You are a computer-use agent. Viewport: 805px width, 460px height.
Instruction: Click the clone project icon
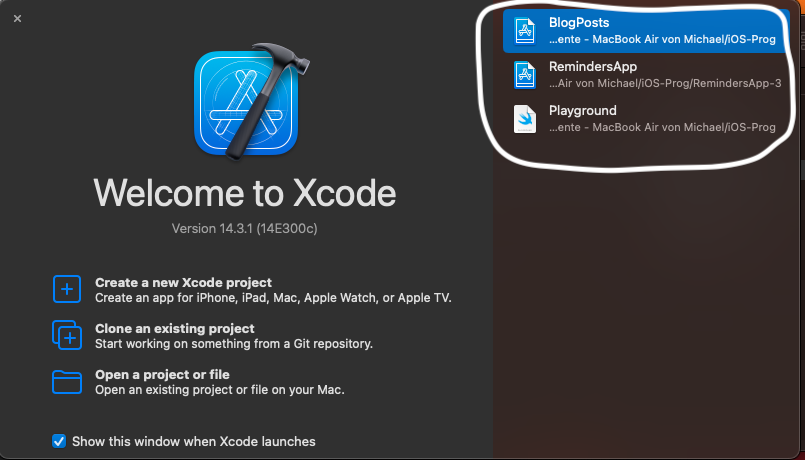67,335
